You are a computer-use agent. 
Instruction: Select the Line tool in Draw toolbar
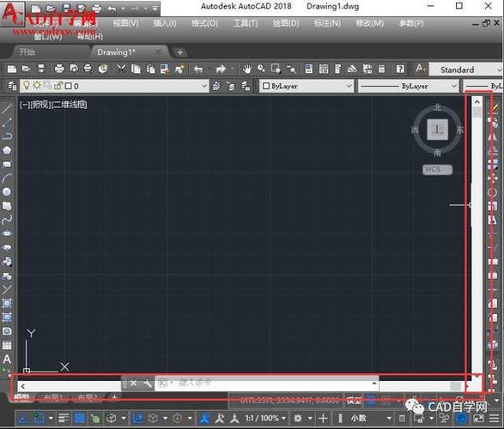click(7, 108)
